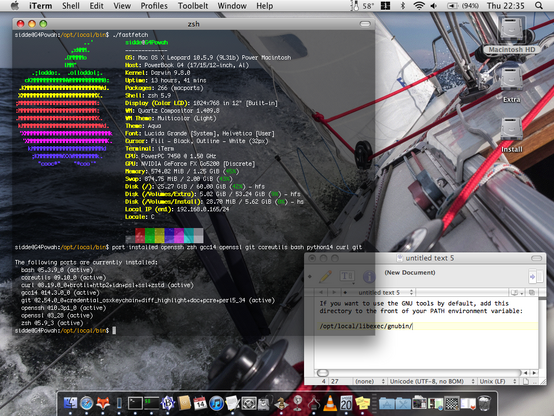Launch iTunes from the Dock
554x416 pixels.
216,403
